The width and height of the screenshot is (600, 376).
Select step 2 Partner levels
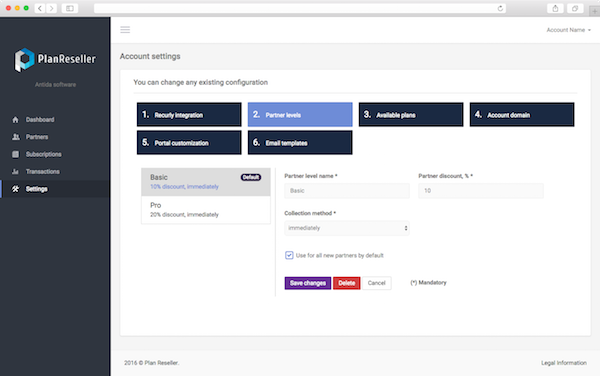pyautogui.click(x=300, y=114)
